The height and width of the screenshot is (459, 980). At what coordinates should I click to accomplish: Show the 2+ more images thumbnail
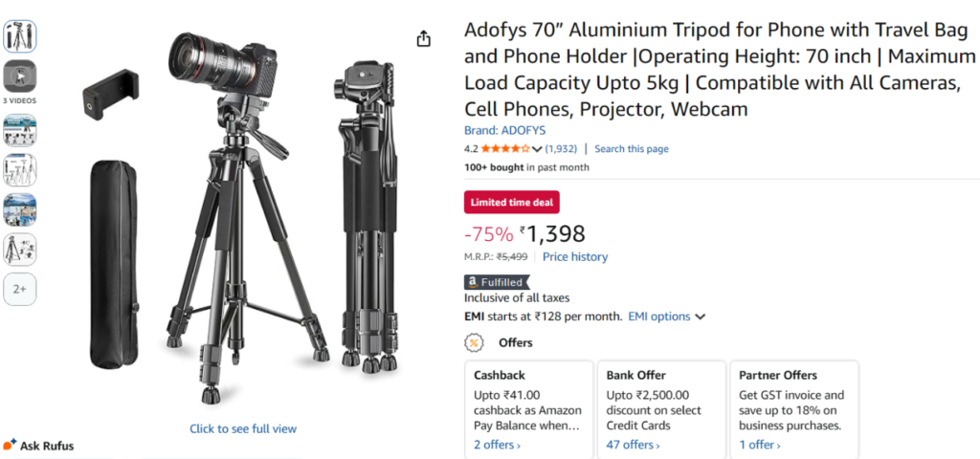(19, 289)
